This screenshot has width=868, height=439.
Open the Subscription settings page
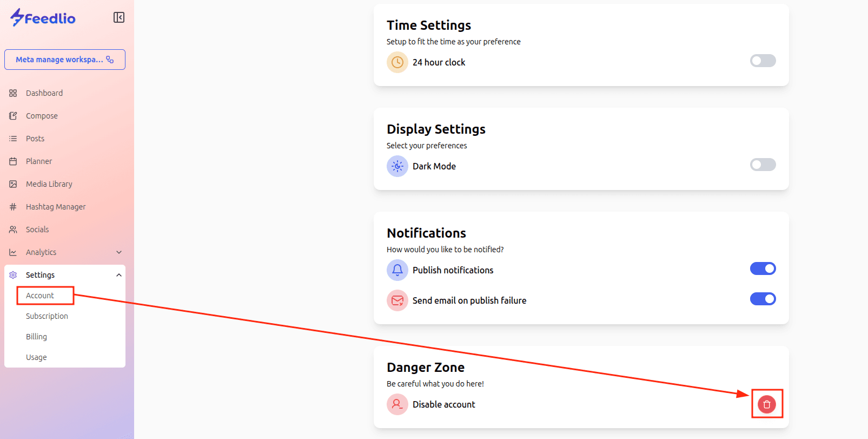(47, 316)
